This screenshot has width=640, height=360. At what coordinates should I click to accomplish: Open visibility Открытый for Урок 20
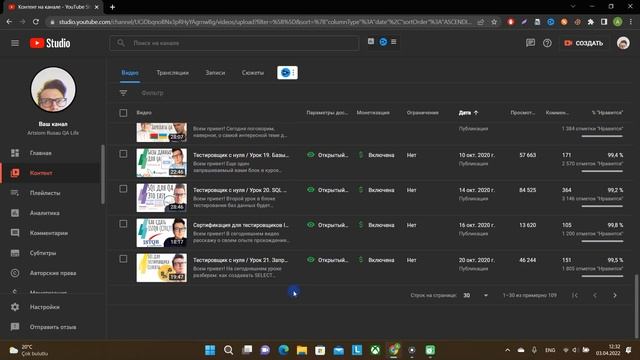(x=328, y=190)
